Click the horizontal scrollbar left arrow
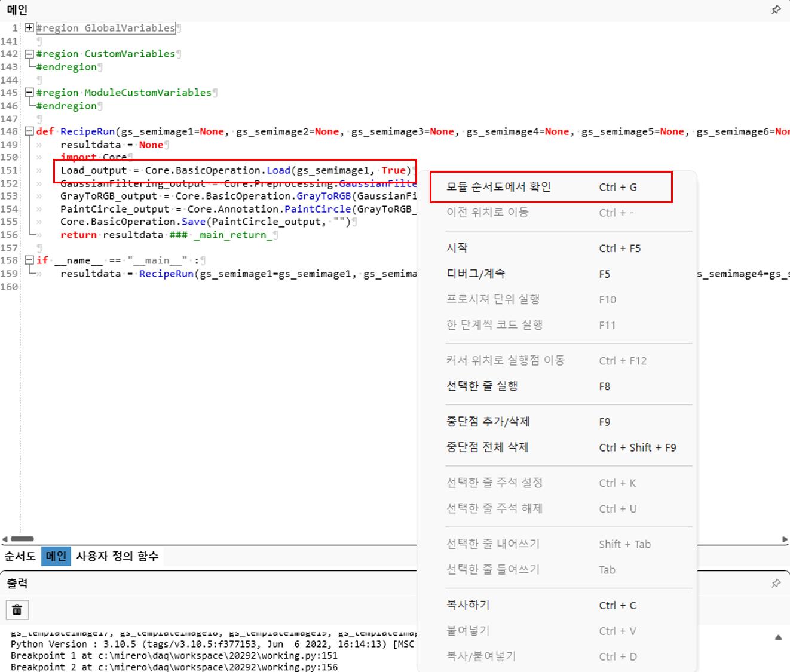 pyautogui.click(x=5, y=539)
